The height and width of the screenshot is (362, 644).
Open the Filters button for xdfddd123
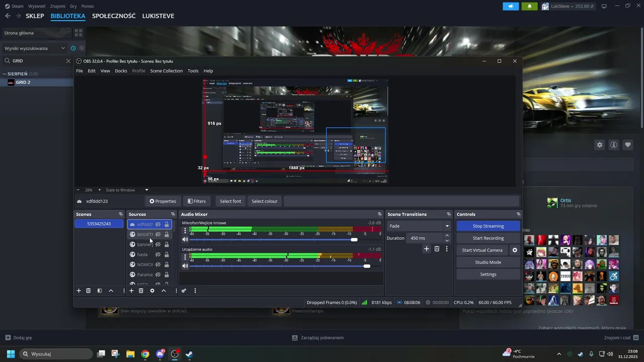(197, 201)
